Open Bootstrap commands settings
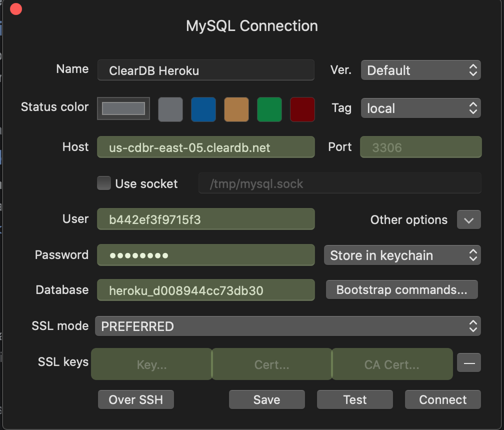 (x=401, y=289)
